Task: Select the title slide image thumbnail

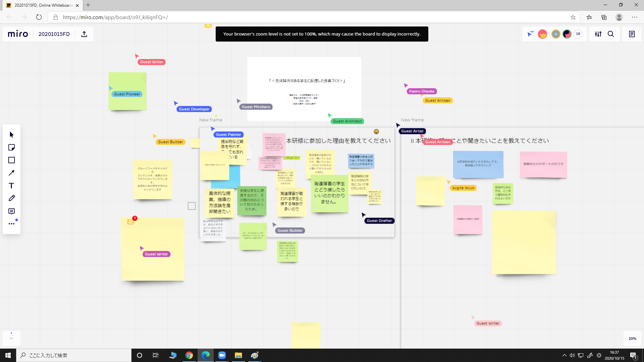Action: pos(304,89)
